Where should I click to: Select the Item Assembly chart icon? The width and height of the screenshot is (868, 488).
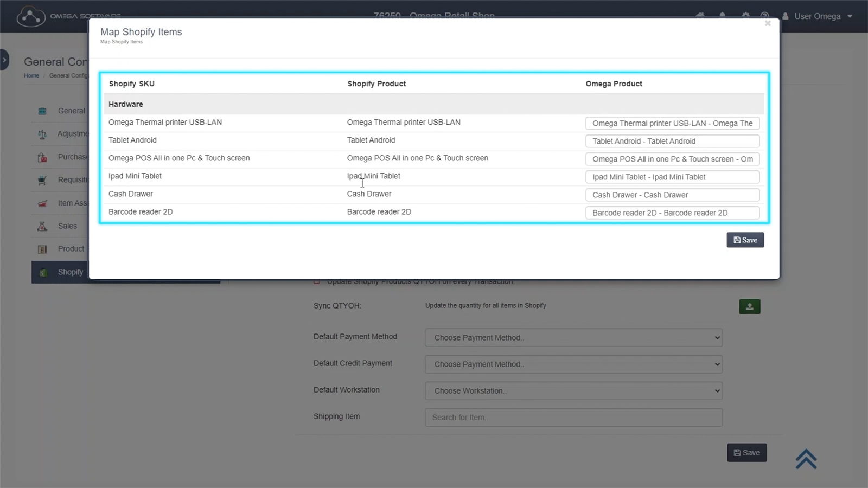click(42, 203)
